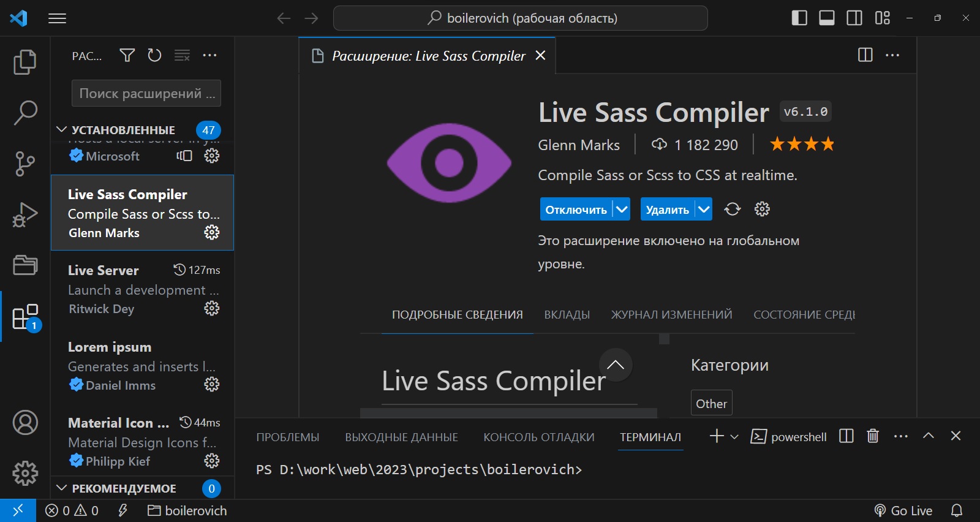Screen dimensions: 980x522
Task: Open the Run and Debug view
Action: click(x=25, y=214)
